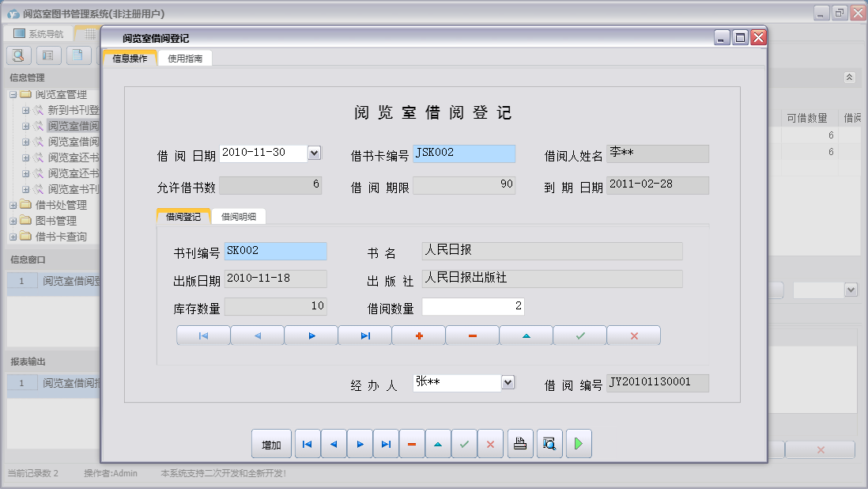Jump to first record in bottom toolbar
The height and width of the screenshot is (489, 868).
click(x=307, y=444)
